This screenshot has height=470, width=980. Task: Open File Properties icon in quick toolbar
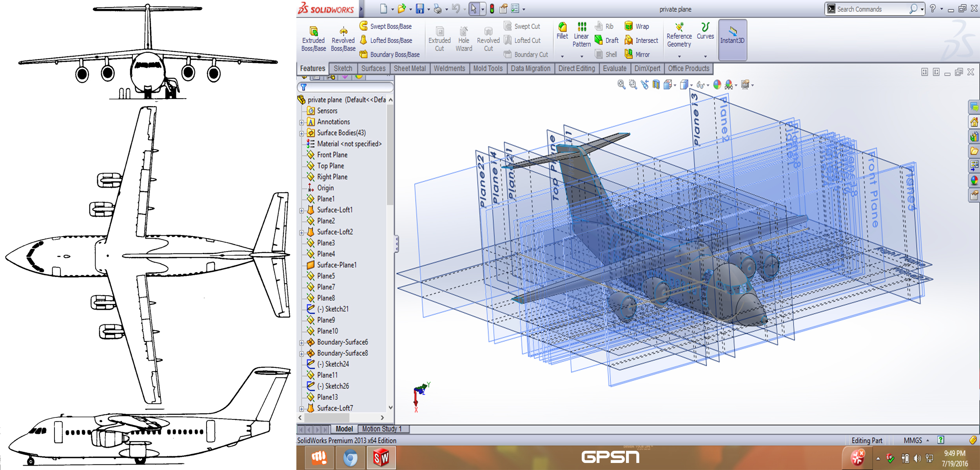click(503, 9)
